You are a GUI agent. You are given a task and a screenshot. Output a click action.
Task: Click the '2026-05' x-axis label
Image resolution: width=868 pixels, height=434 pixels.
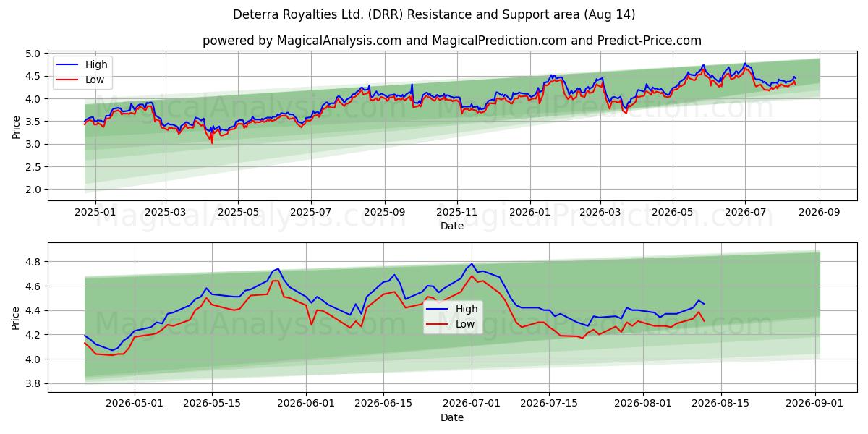(673, 213)
